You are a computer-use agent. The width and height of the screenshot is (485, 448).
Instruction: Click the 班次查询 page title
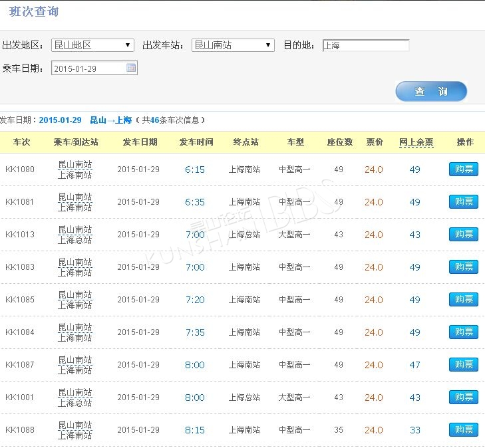click(34, 12)
